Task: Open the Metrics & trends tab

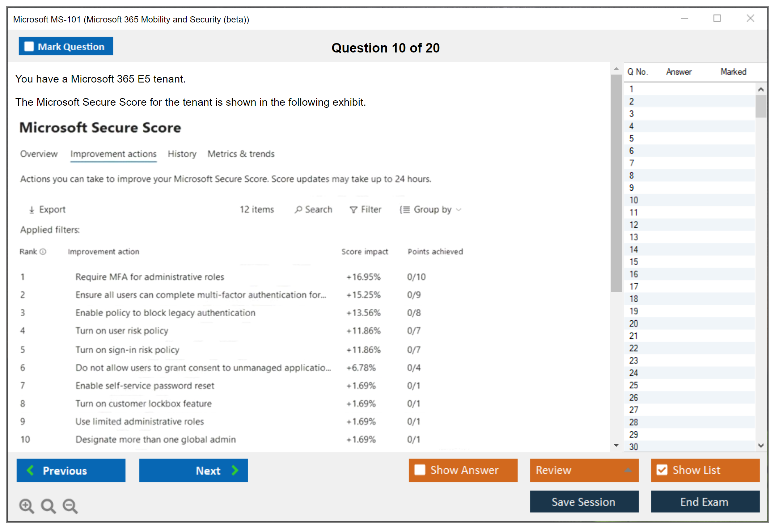Action: pyautogui.click(x=241, y=154)
